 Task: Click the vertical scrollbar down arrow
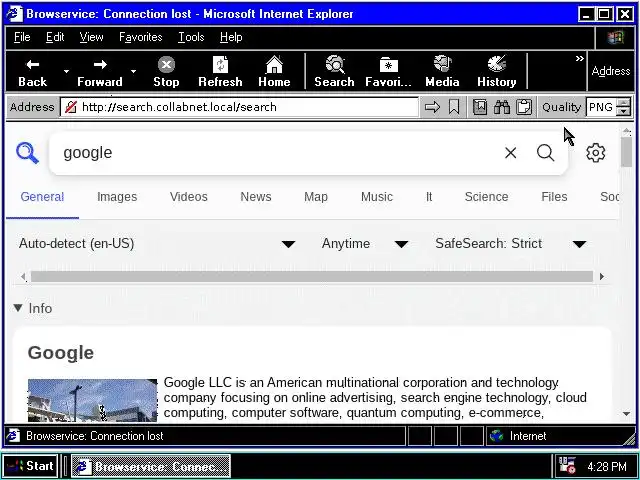click(626, 414)
